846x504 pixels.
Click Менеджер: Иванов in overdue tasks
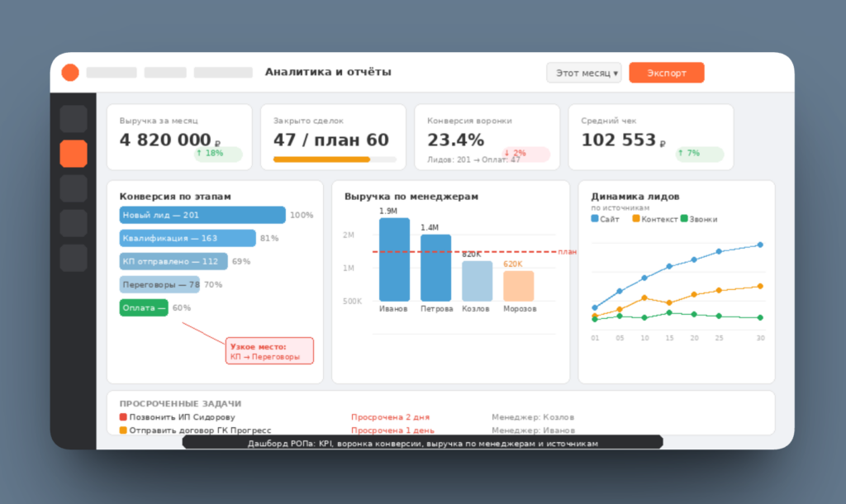(x=533, y=430)
